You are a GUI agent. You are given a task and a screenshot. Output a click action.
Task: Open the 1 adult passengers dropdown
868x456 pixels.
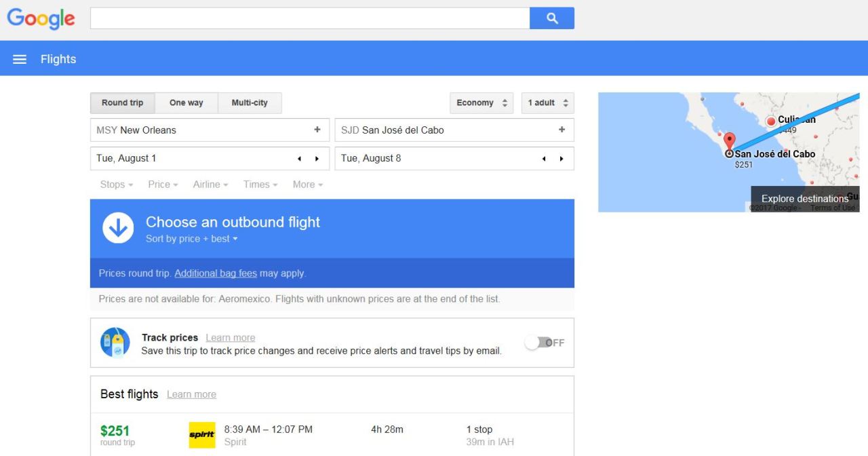tap(548, 103)
